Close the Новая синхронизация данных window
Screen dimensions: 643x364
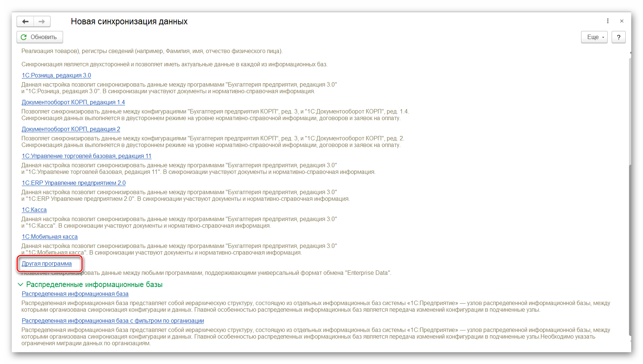pyautogui.click(x=622, y=21)
